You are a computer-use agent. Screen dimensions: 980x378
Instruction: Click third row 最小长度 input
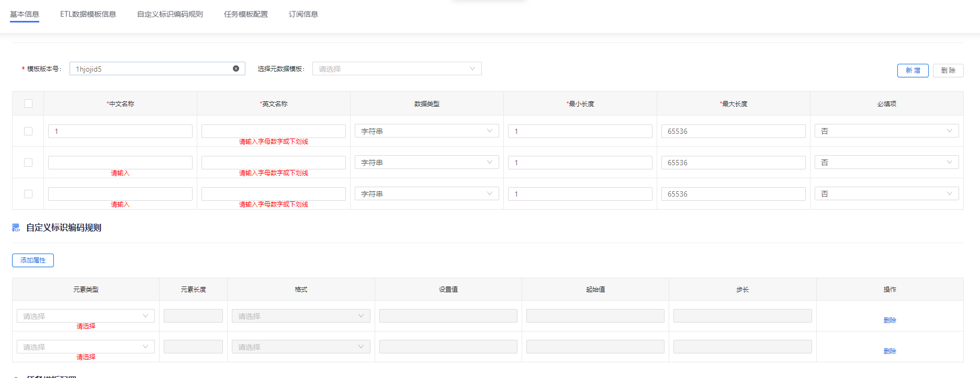coord(580,194)
